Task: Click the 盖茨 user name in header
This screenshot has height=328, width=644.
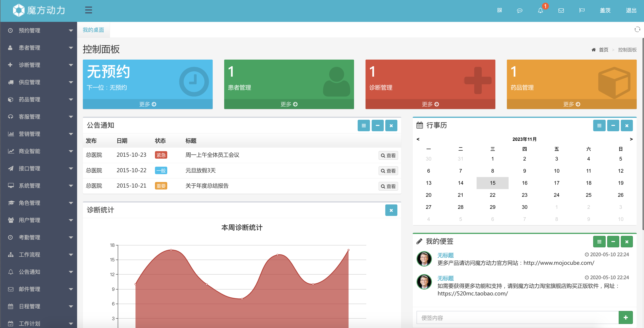Action: point(605,11)
